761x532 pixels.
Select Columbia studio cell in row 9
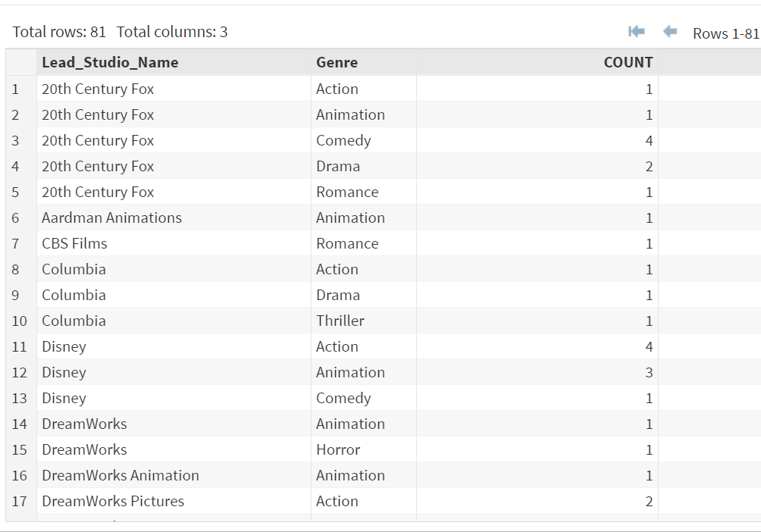(74, 296)
